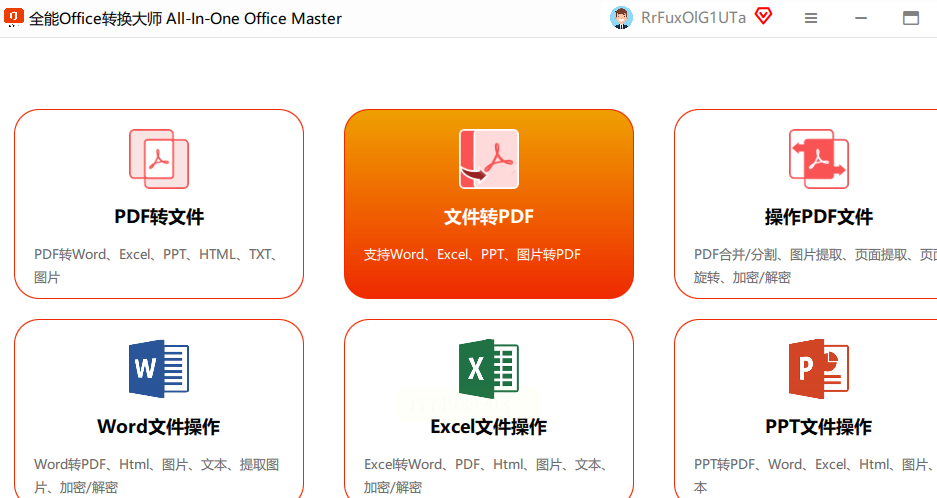Open the hamburger menu
This screenshot has width=937, height=498.
[811, 19]
